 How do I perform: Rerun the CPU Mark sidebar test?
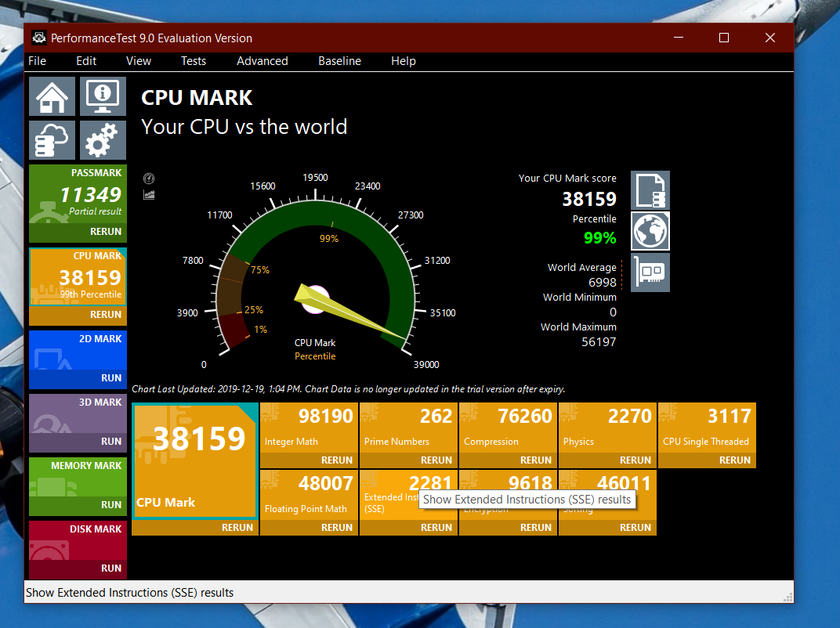(x=78, y=315)
